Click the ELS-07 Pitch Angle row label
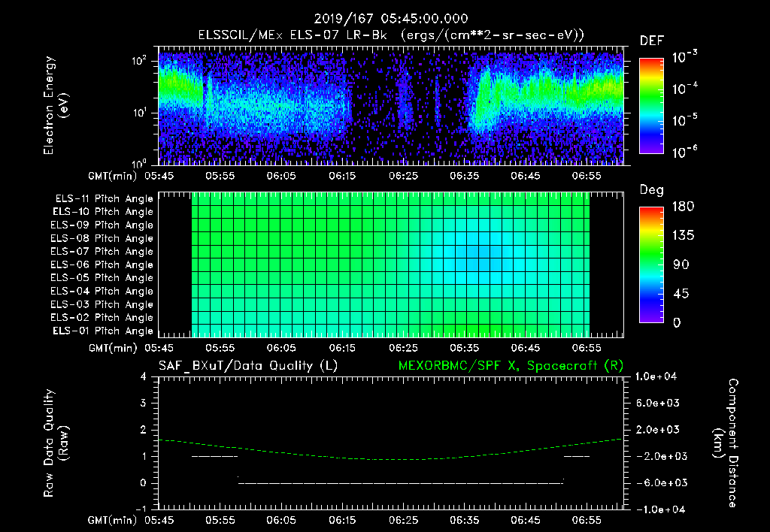 coord(102,251)
